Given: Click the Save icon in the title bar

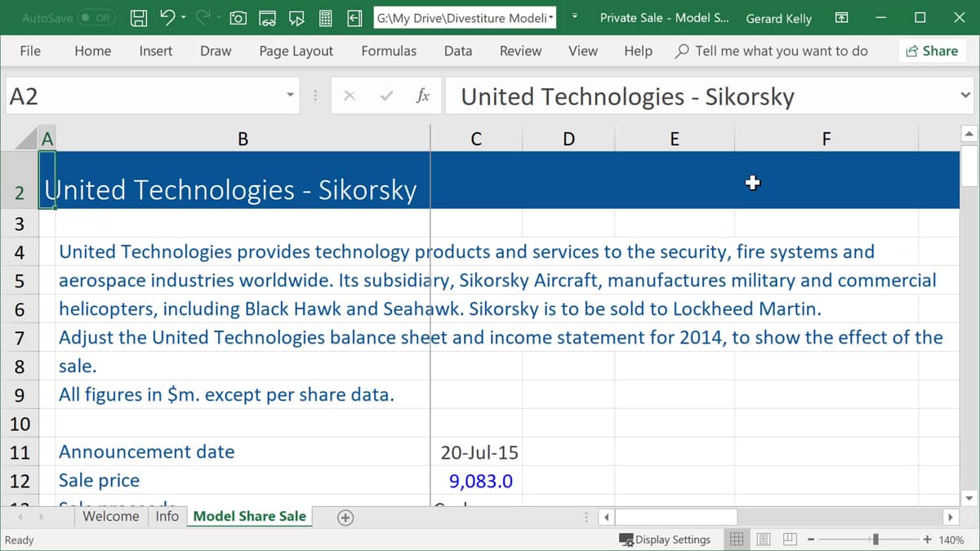Looking at the screenshot, I should point(140,17).
